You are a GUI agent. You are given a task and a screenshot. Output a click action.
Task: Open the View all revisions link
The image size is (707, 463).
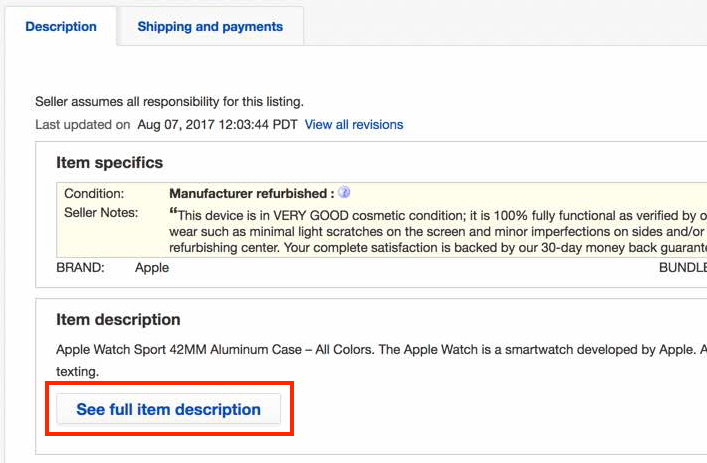tap(354, 125)
